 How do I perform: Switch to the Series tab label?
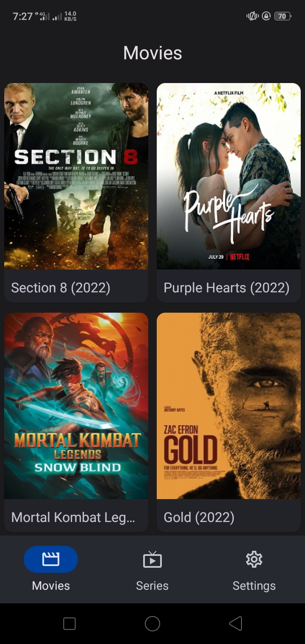[x=152, y=586]
